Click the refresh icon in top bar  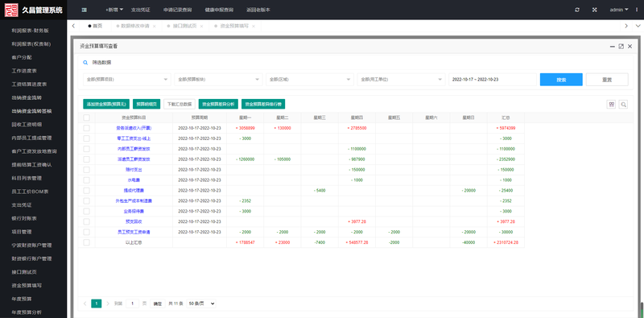(577, 10)
